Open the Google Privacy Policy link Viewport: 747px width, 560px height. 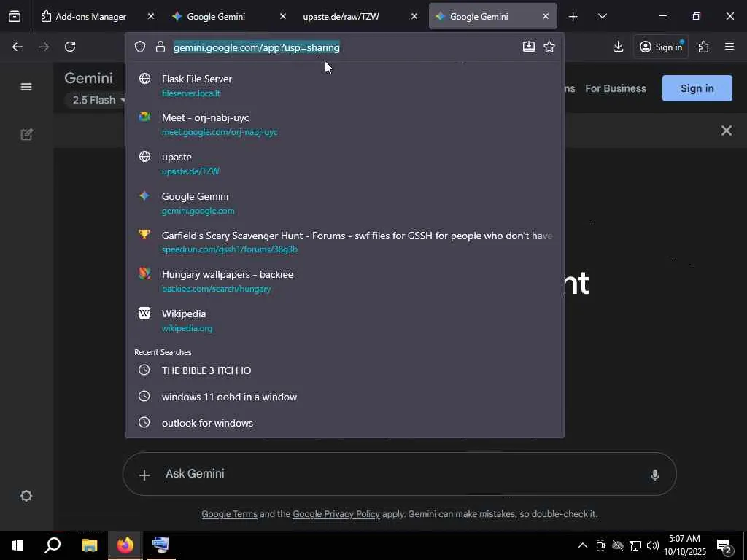coord(336,514)
